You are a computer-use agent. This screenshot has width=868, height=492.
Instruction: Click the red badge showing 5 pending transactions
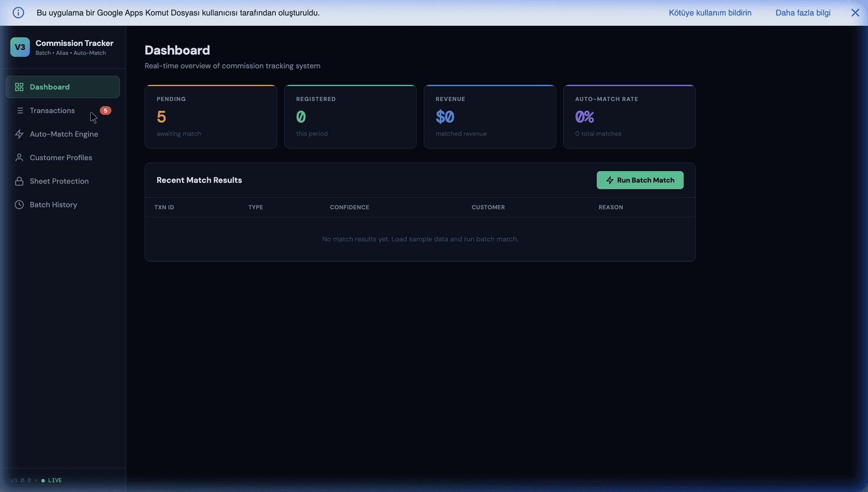[x=105, y=110]
